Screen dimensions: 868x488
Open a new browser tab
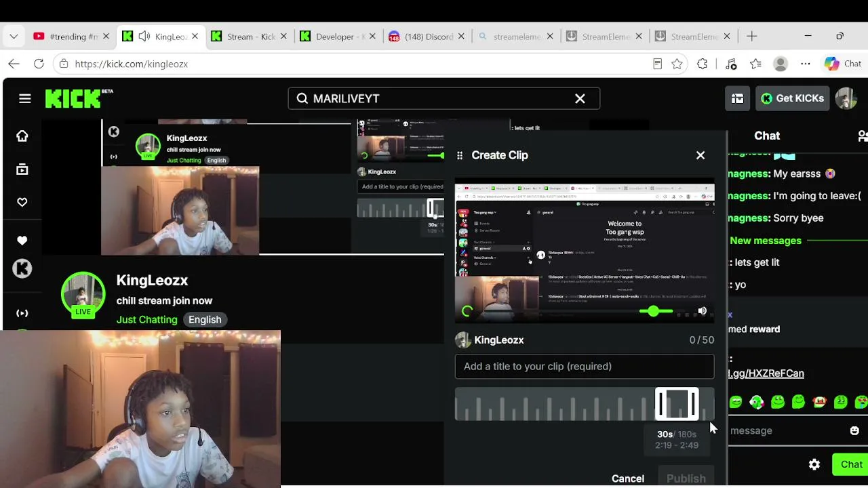point(751,37)
